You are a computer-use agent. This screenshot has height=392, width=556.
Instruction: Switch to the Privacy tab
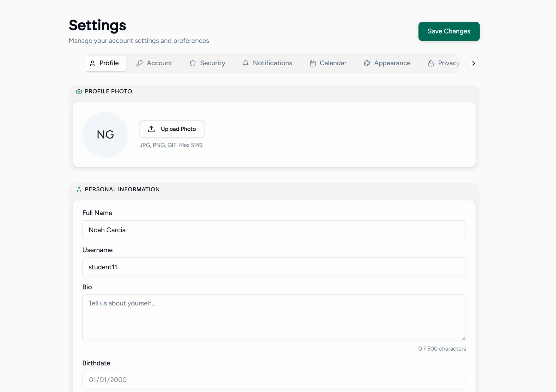[444, 63]
